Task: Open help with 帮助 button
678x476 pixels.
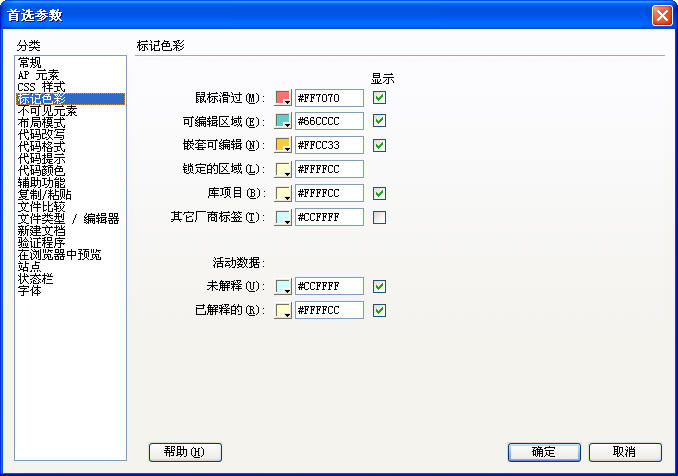Action: click(x=185, y=452)
